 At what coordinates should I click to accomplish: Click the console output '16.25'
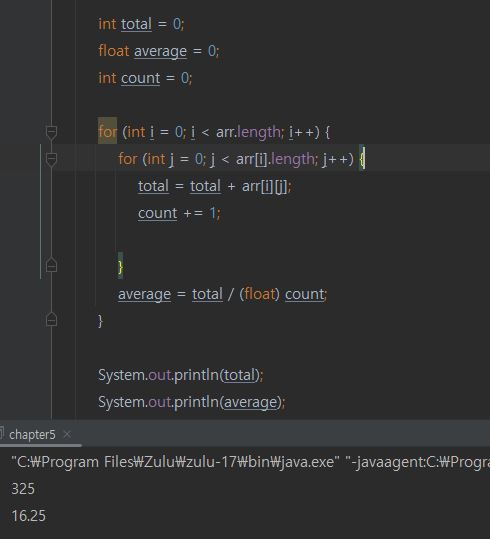click(x=29, y=516)
